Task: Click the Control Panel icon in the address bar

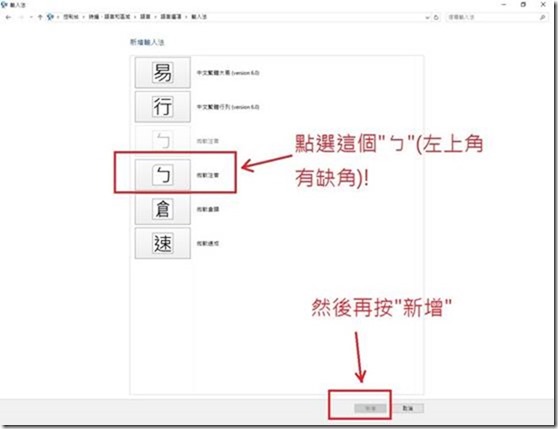Action: tap(50, 17)
